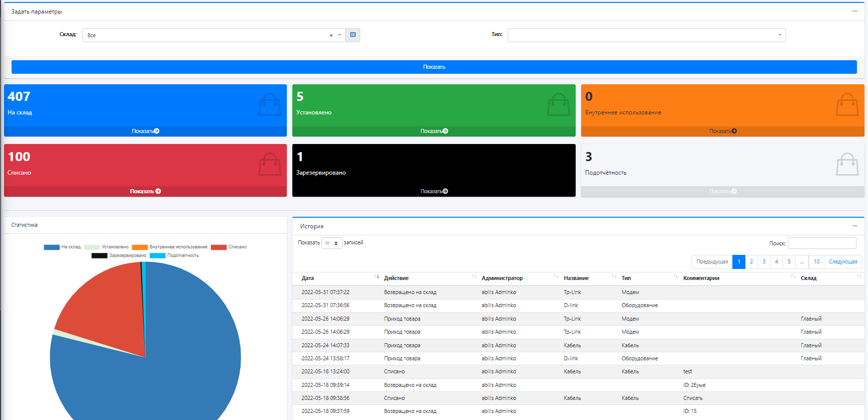
Task: Click the list icon beside Склад field
Action: pos(353,35)
